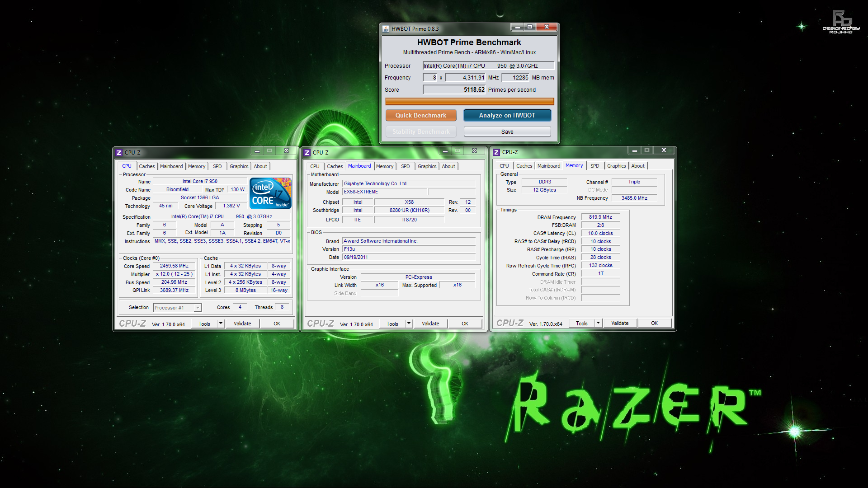Maximize the HWBOT Prime window
This screenshot has width=868, height=488.
[530, 27]
